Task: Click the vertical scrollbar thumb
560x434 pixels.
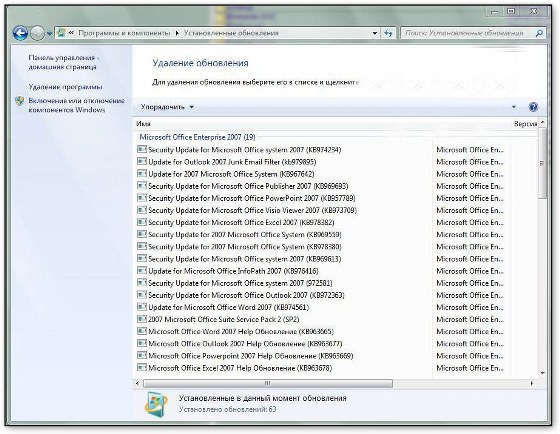Action: pos(542,163)
